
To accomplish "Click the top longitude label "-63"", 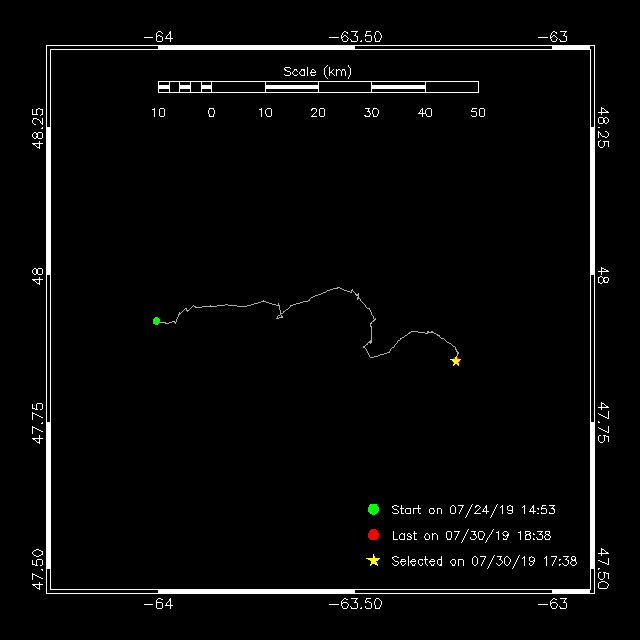I will [552, 37].
